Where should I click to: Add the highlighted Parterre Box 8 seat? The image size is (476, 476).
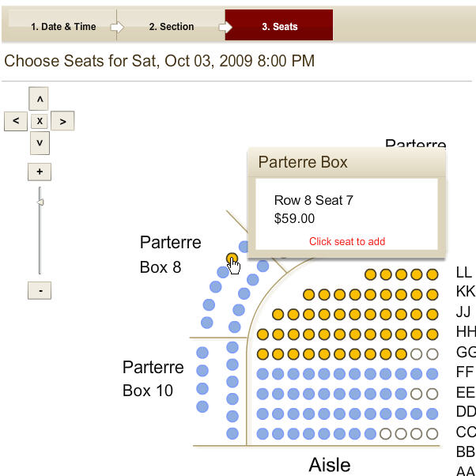pyautogui.click(x=232, y=259)
